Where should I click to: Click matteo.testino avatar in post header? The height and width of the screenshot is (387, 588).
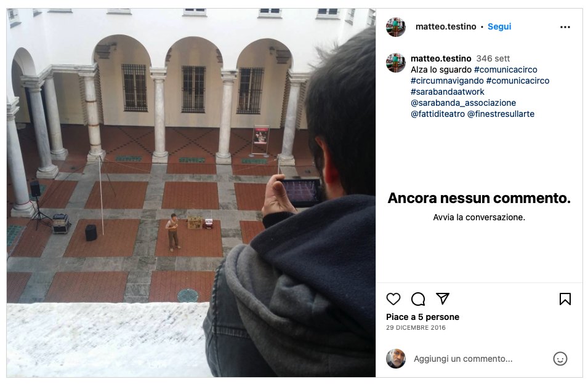point(396,27)
